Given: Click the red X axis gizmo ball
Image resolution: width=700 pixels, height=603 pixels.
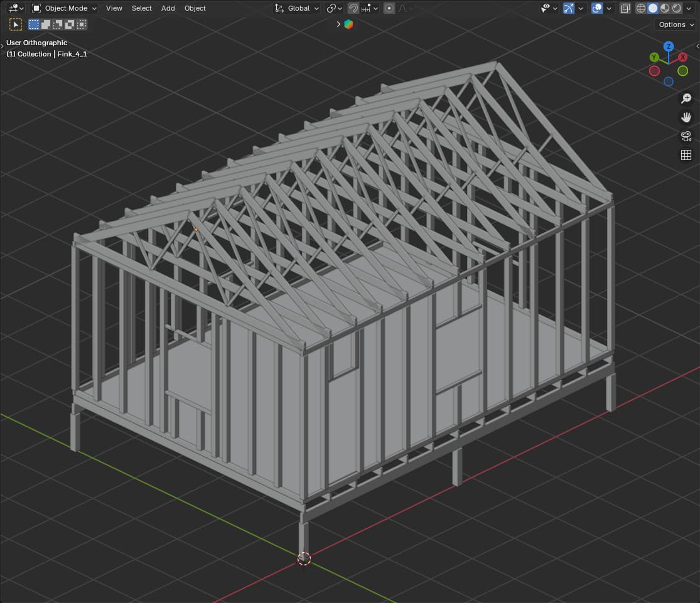Looking at the screenshot, I should [682, 57].
